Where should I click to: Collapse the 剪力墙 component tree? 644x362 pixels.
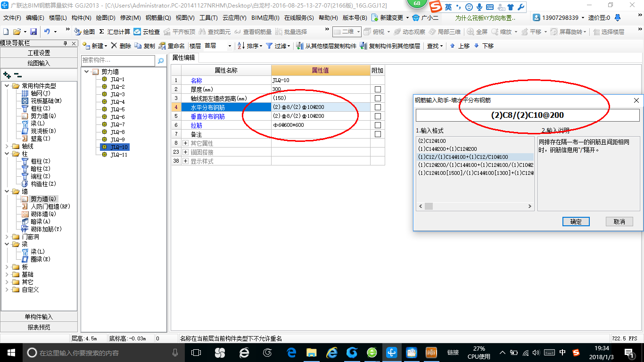pyautogui.click(x=87, y=72)
